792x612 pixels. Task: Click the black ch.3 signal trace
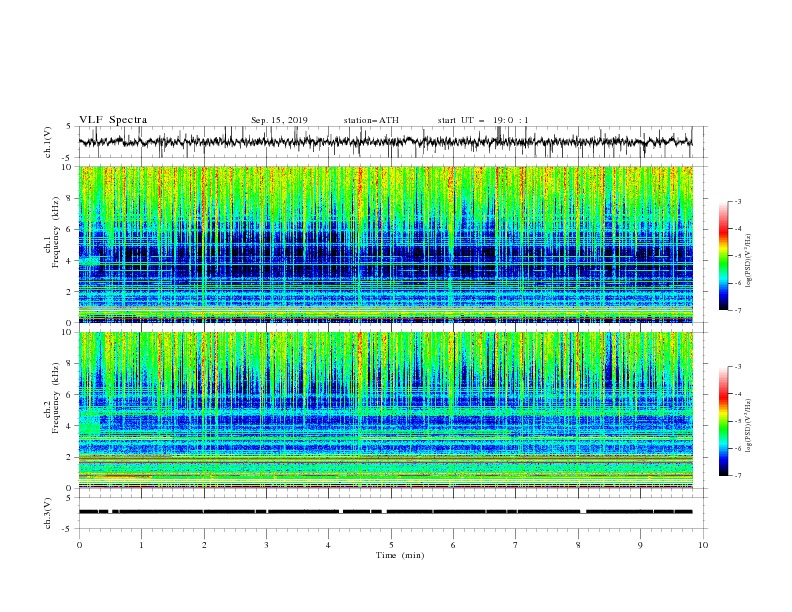click(x=385, y=512)
